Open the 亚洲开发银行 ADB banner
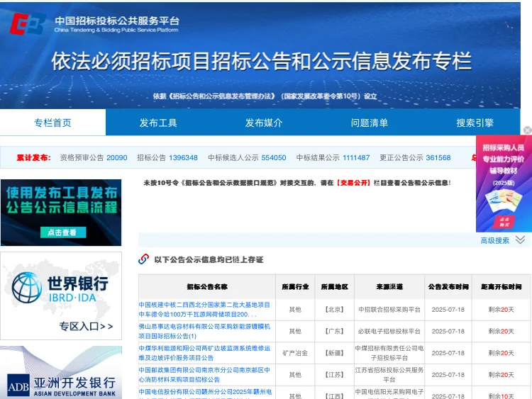Image resolution: width=532 pixels, height=399 pixels. 61,372
